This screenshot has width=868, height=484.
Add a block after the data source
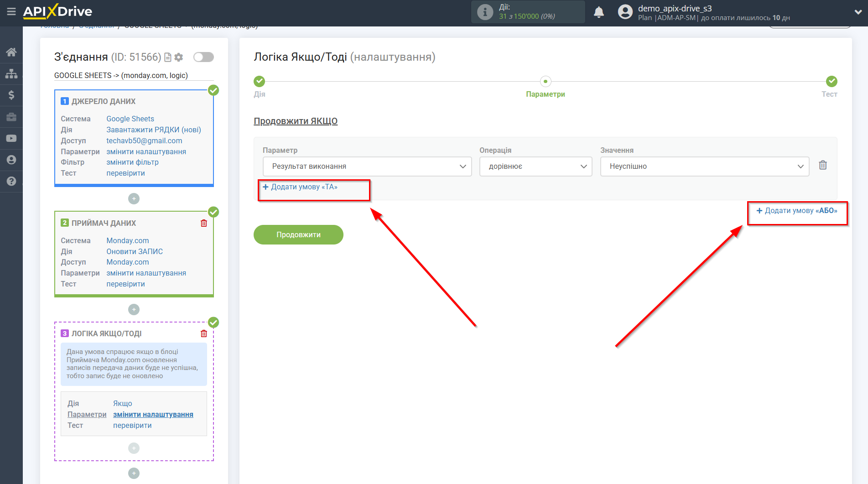click(134, 199)
